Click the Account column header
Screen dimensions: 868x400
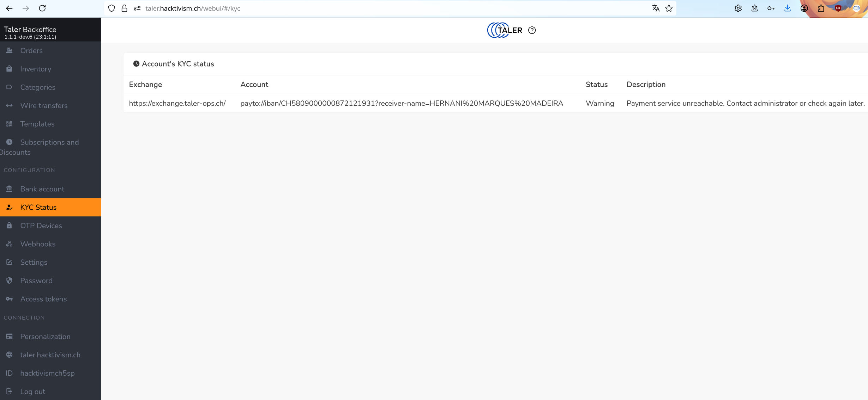tap(254, 85)
